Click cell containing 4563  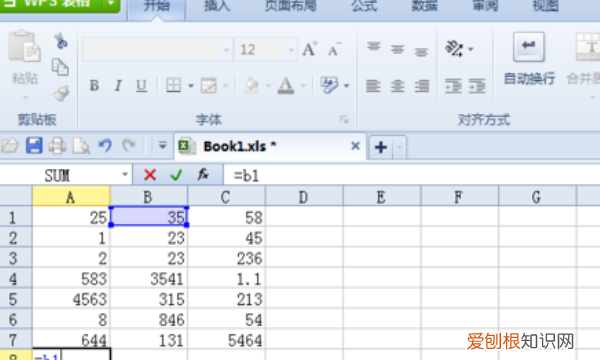pos(71,299)
